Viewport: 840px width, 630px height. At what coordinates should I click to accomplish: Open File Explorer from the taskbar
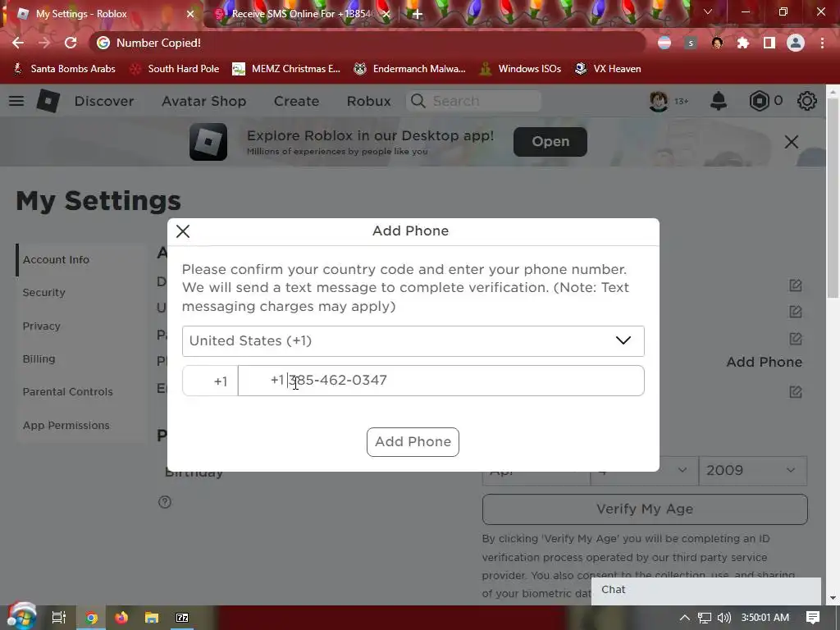(x=152, y=618)
